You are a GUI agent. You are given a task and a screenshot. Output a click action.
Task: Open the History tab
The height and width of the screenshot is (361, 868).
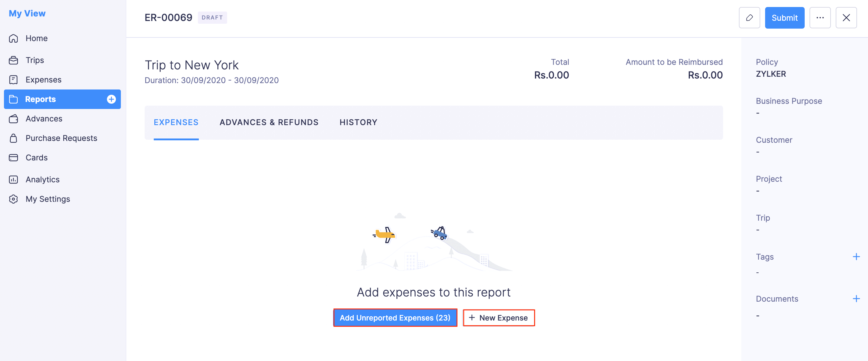click(x=358, y=122)
